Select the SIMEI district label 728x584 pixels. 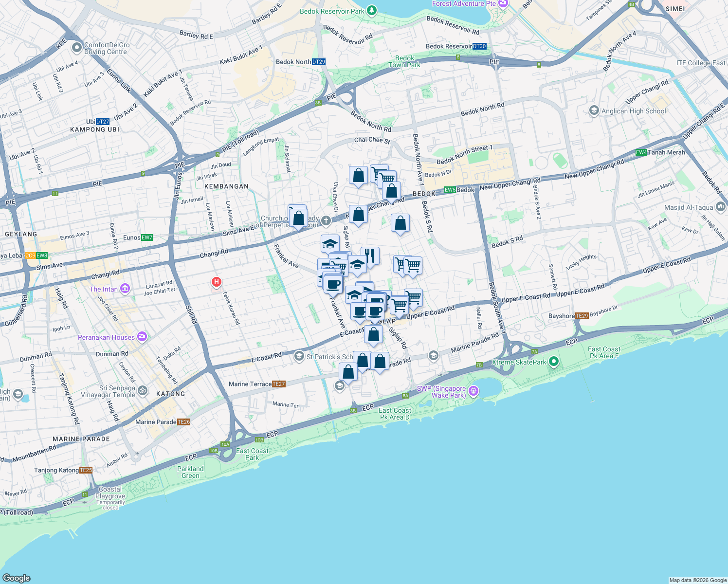click(675, 9)
